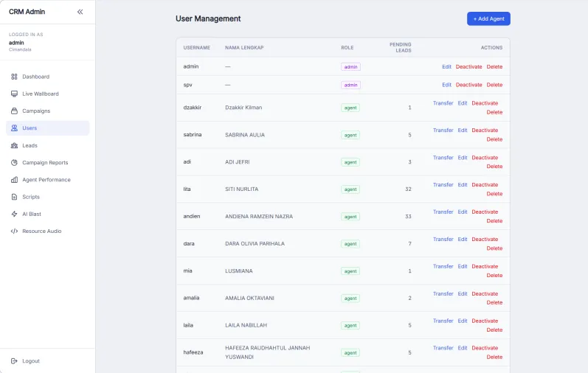The width and height of the screenshot is (588, 373).
Task: Deactivate the admin user
Action: (x=468, y=67)
